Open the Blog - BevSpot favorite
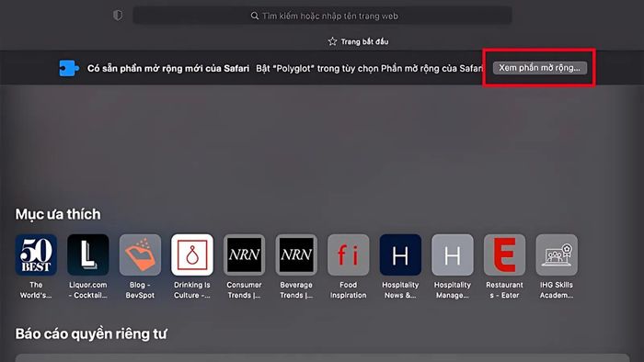Image resolution: width=644 pixels, height=362 pixels. coord(140,255)
